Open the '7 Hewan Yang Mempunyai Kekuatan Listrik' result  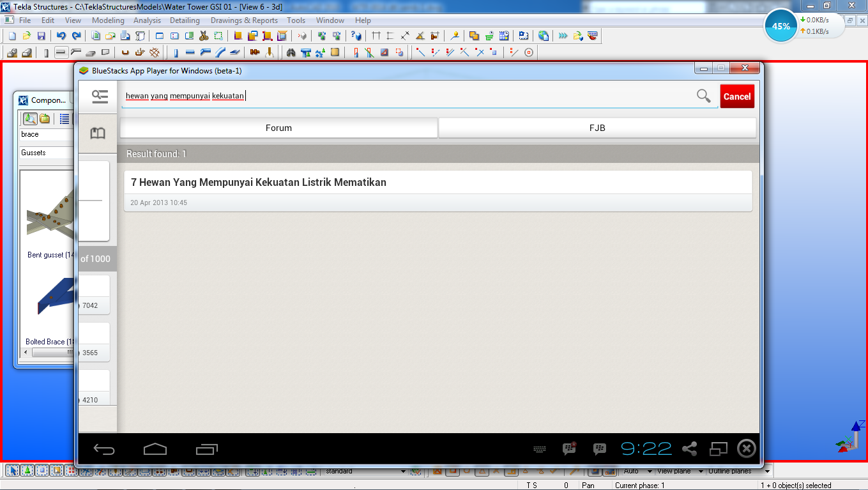(438, 190)
